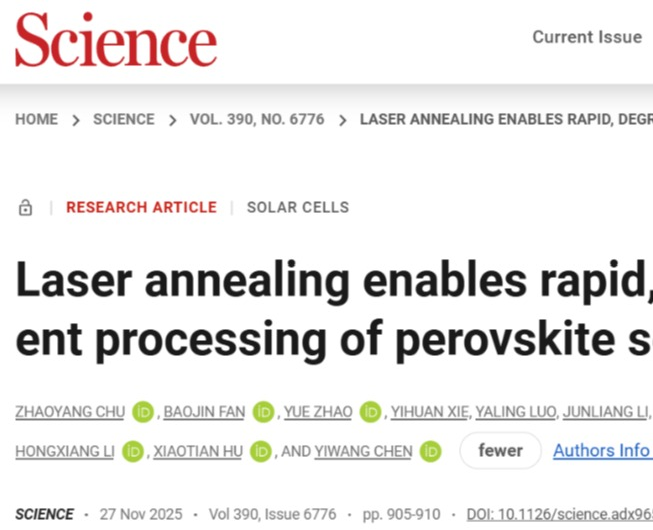Navigate to SCIENCE breadcrumb link

pyautogui.click(x=124, y=119)
